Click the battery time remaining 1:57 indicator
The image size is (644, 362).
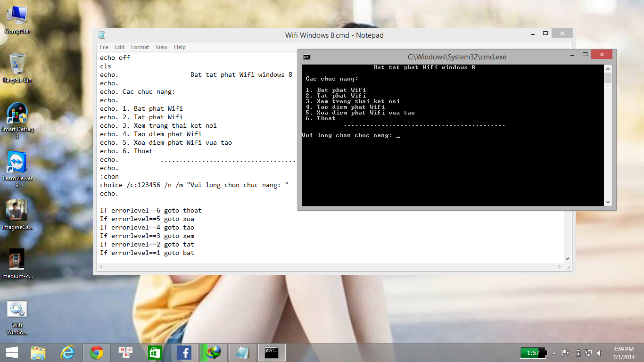[533, 353]
